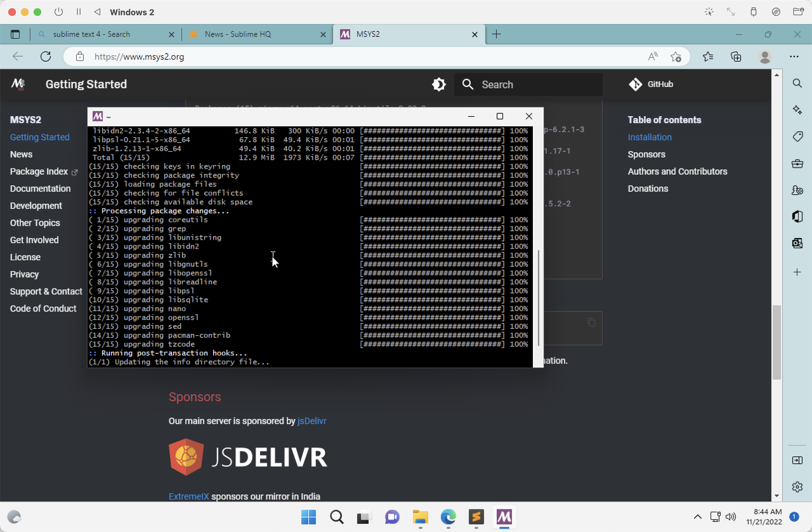The image size is (812, 532).
Task: Open the Collections panel
Action: (x=736, y=56)
